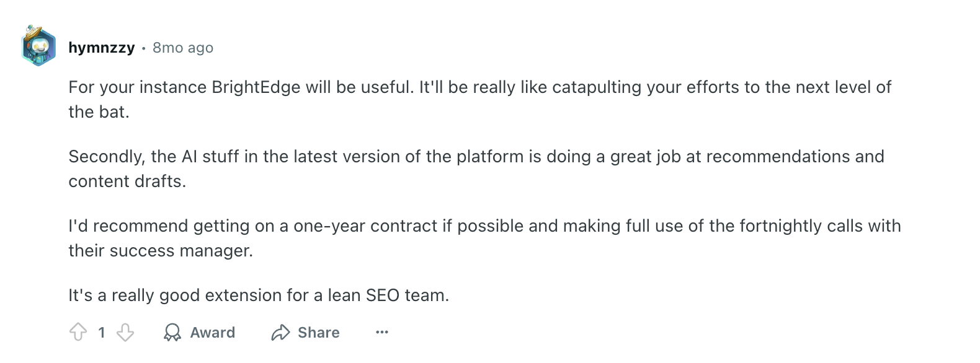
Task: Open the three-dot more options menu
Action: click(382, 333)
